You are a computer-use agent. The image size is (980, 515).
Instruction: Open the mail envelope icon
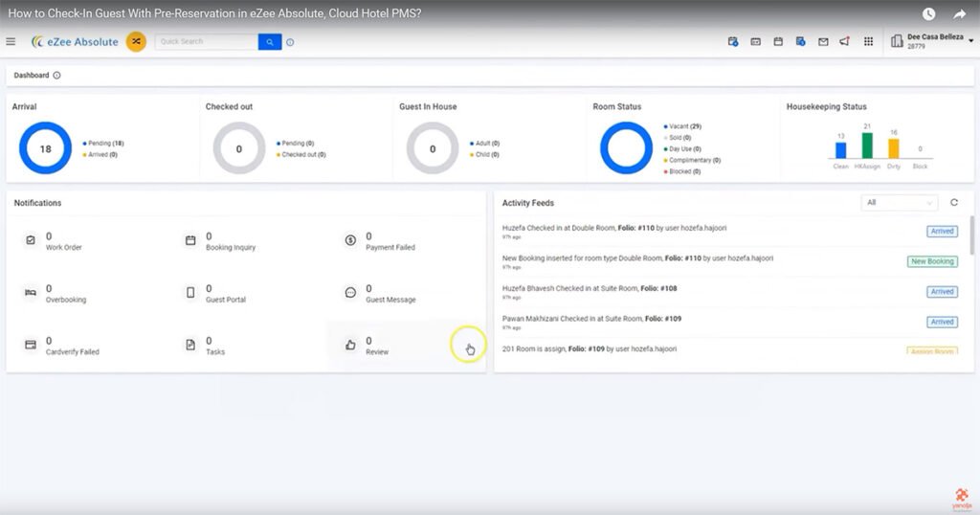pos(823,42)
